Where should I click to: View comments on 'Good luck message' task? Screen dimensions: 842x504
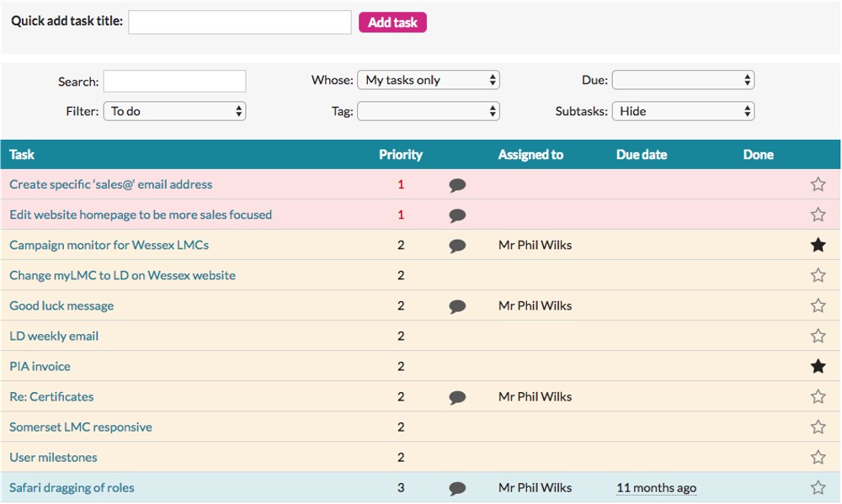pyautogui.click(x=457, y=306)
